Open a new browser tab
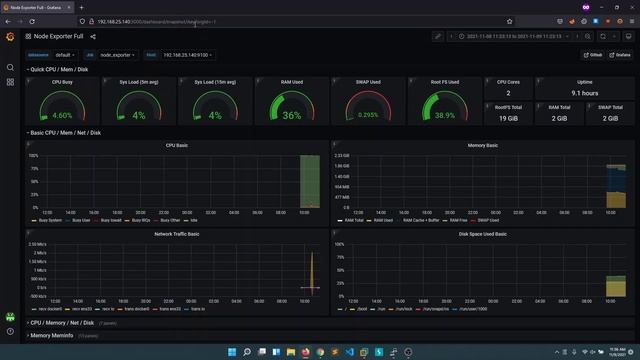 pos(82,7)
